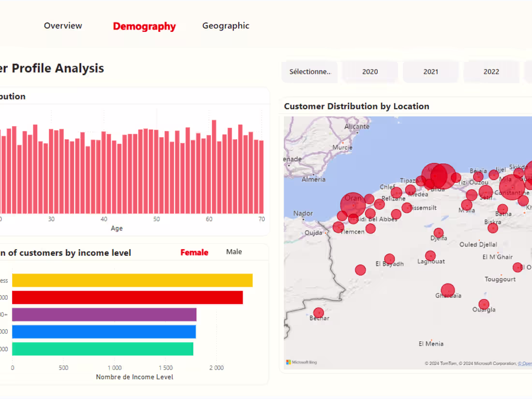Select the 2021 year filter
Image resolution: width=532 pixels, height=399 pixels.
(x=430, y=71)
